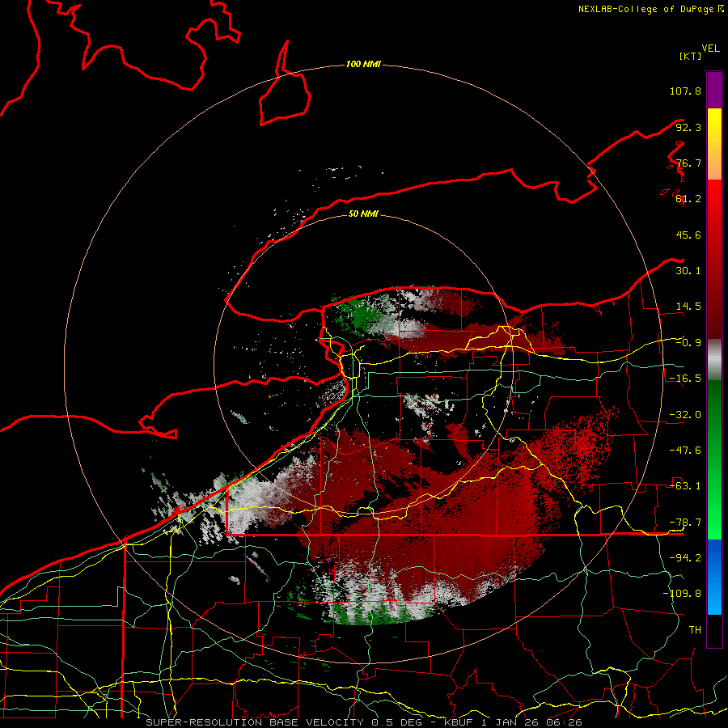Click the TH label on the legend
The image size is (728, 728).
pos(695,630)
